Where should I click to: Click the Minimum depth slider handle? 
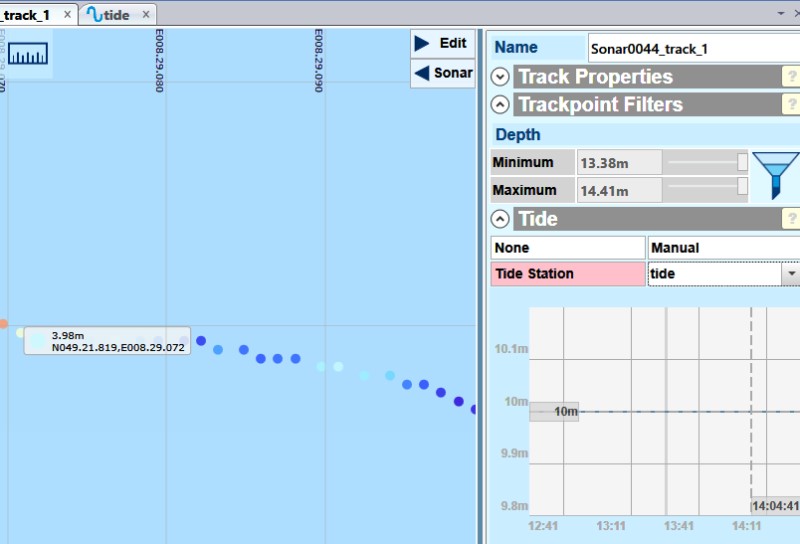[742, 162]
